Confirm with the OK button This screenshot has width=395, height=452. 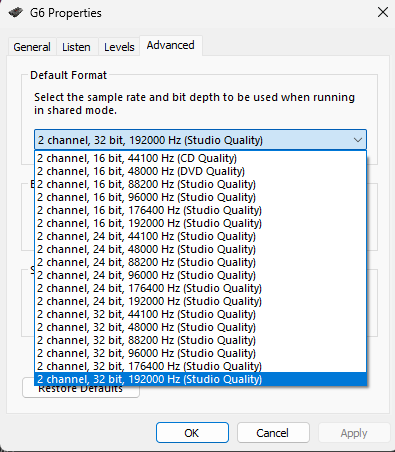[192, 433]
